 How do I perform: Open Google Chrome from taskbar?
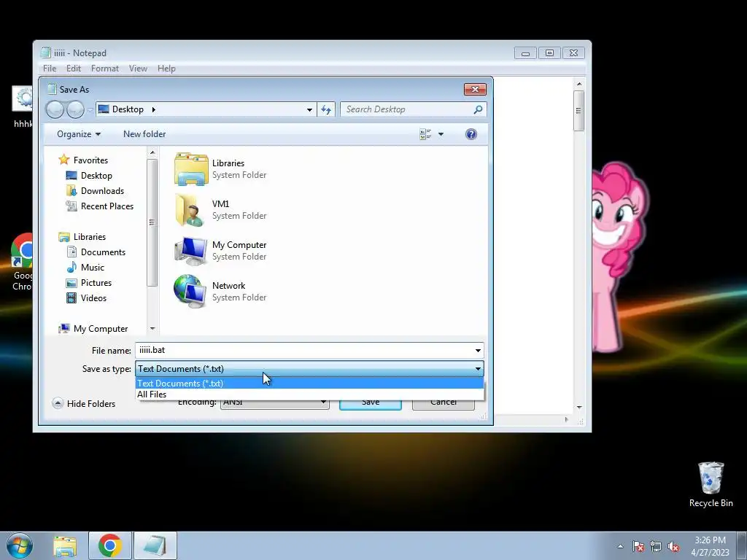tap(110, 545)
